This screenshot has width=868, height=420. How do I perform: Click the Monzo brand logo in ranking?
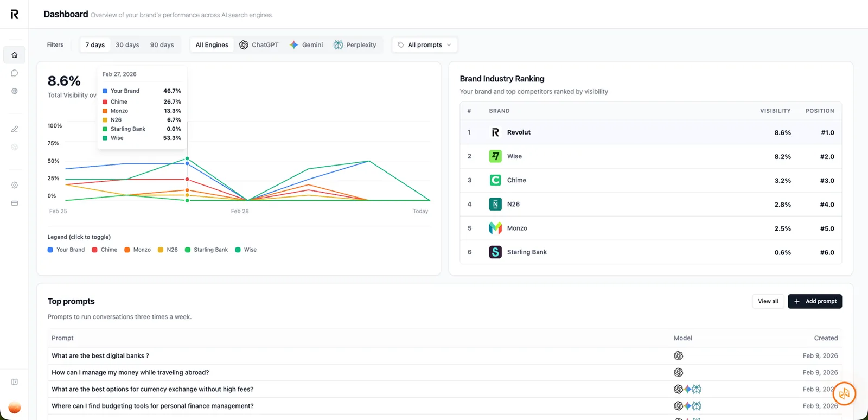pyautogui.click(x=495, y=228)
